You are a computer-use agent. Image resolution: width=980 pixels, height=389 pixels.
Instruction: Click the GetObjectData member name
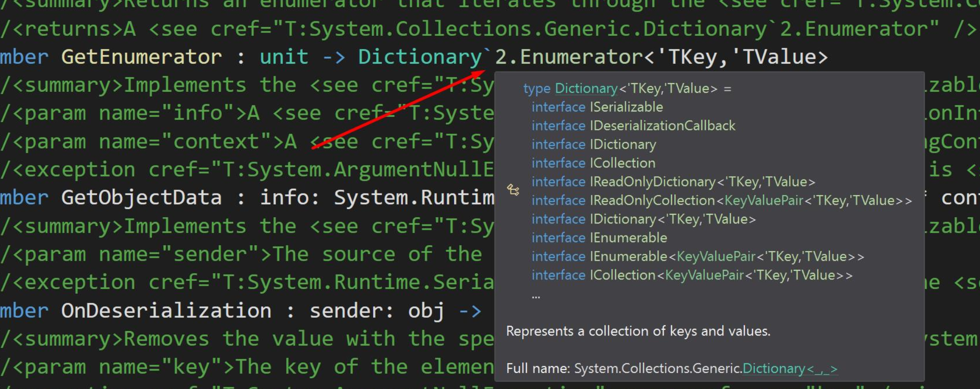pyautogui.click(x=142, y=197)
